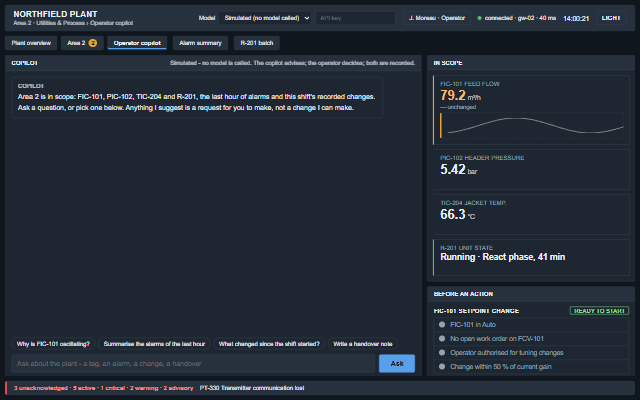This screenshot has width=640, height=400.
Task: Click the blue Ask button
Action: [x=397, y=364]
